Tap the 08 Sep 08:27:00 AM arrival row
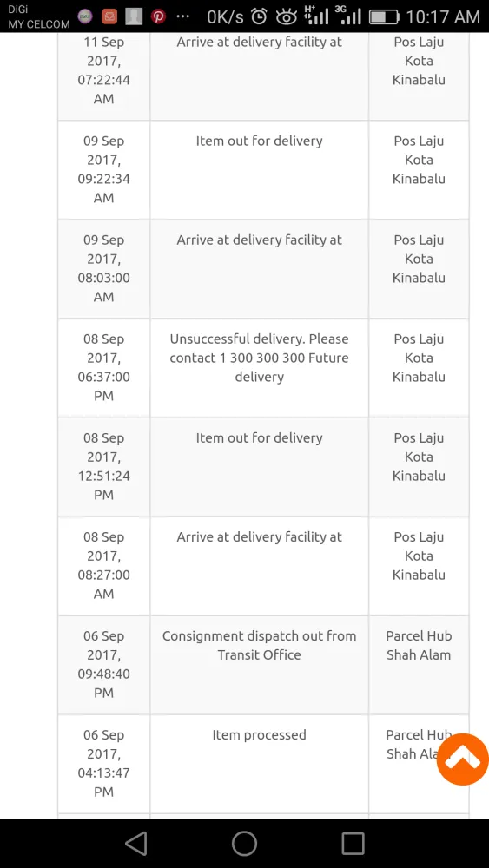The height and width of the screenshot is (868, 489). coord(263,566)
